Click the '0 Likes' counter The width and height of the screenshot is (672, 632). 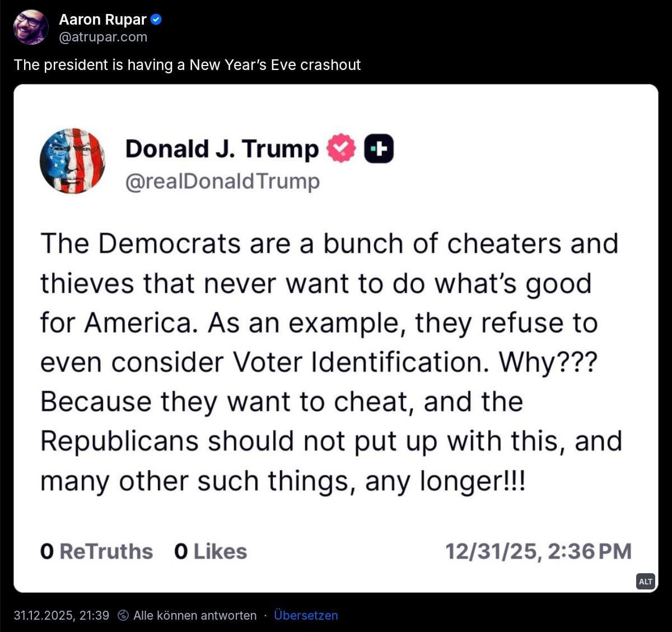pyautogui.click(x=211, y=551)
